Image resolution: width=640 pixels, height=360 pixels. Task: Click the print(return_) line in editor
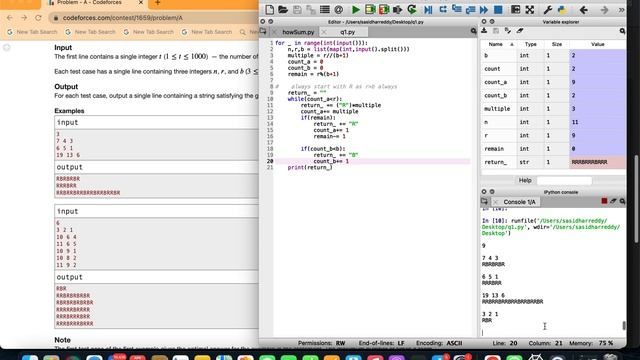(310, 167)
